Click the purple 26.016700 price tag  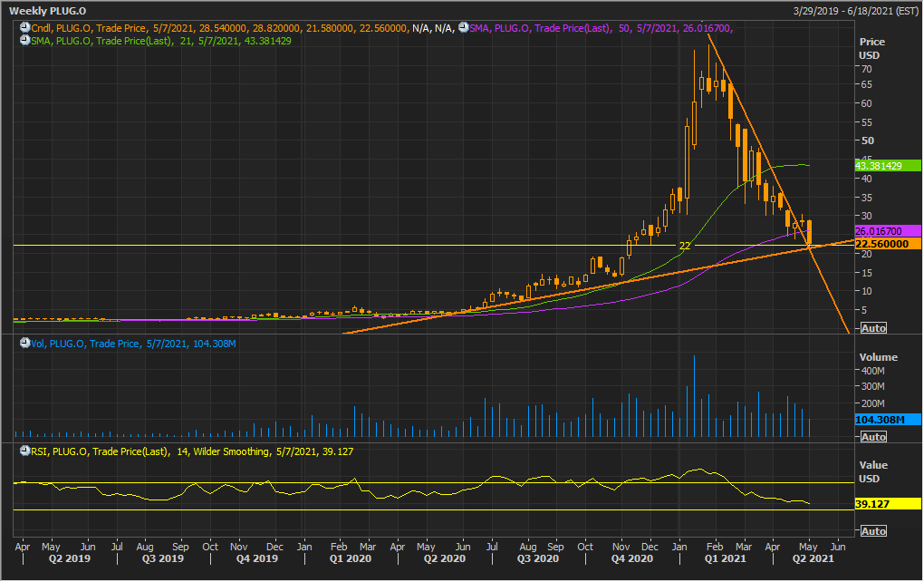pyautogui.click(x=888, y=231)
